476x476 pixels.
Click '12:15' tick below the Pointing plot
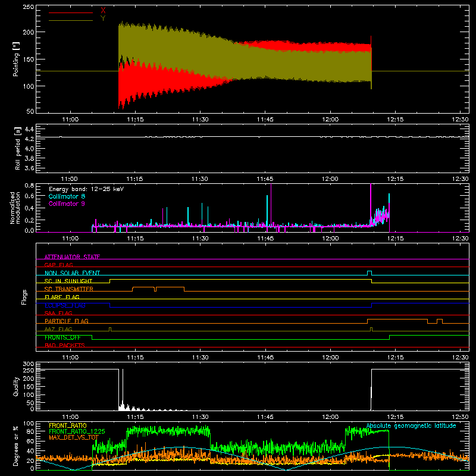[x=395, y=120]
